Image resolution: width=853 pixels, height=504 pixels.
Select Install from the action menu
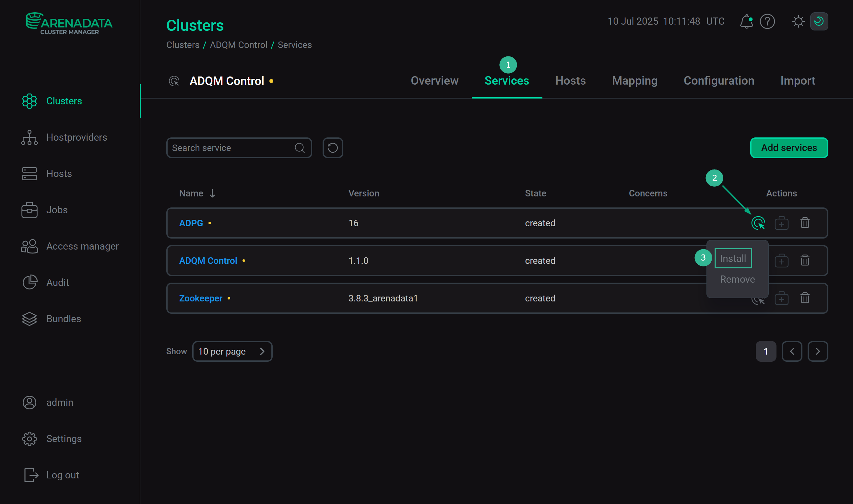click(x=733, y=258)
